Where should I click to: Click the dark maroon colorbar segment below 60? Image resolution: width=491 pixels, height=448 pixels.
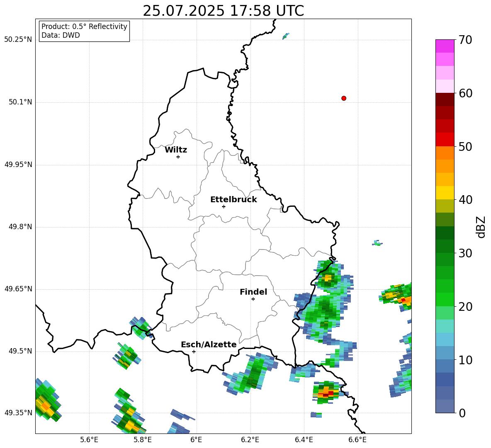click(x=445, y=99)
